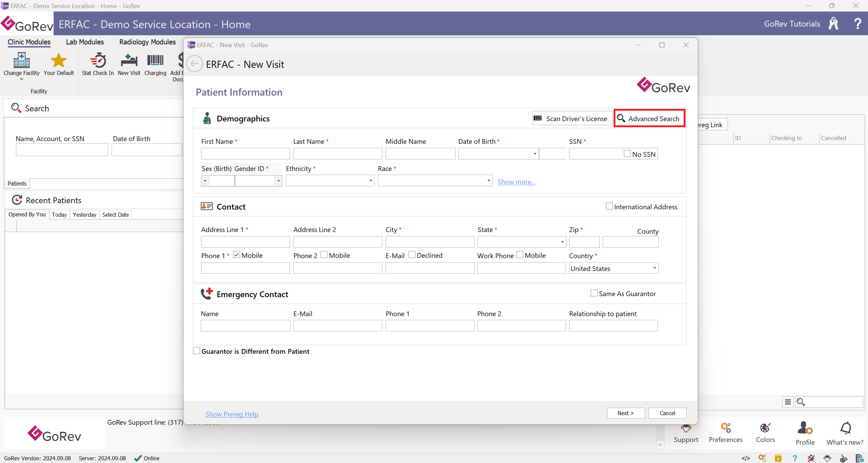The height and width of the screenshot is (463, 868).
Task: Click the code brackets icon in status bar
Action: [x=746, y=458]
